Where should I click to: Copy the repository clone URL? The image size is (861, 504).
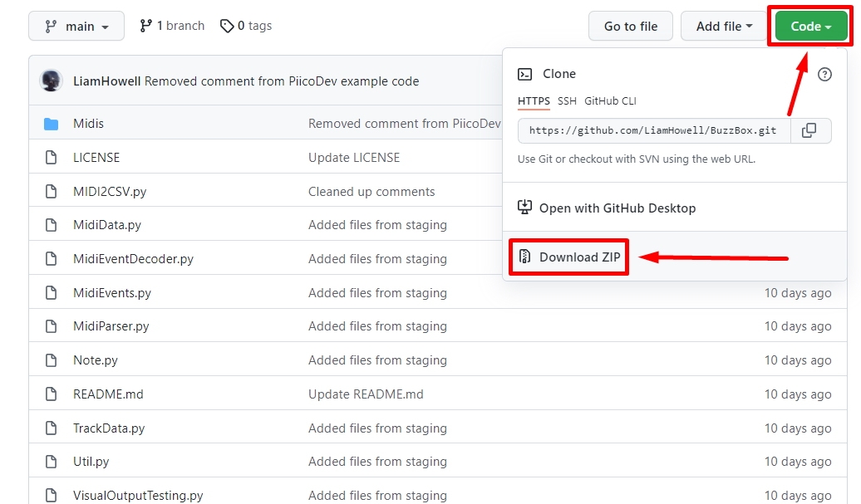[x=810, y=130]
